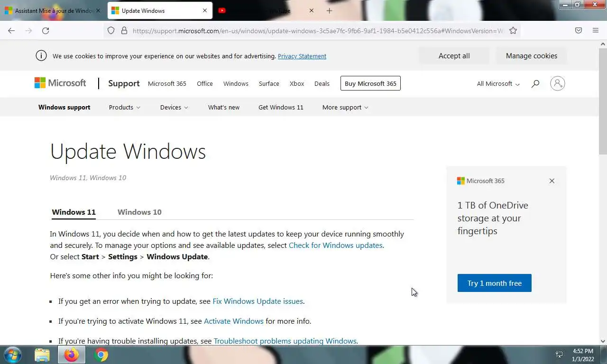The height and width of the screenshot is (364, 607).
Task: Open the Firefox hamburger menu
Action: [x=596, y=30]
